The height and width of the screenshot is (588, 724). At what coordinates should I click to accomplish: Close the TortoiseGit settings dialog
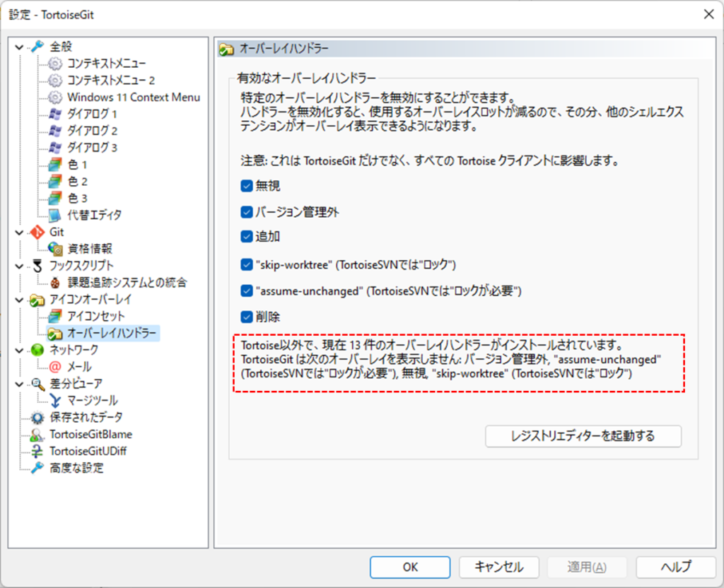708,14
